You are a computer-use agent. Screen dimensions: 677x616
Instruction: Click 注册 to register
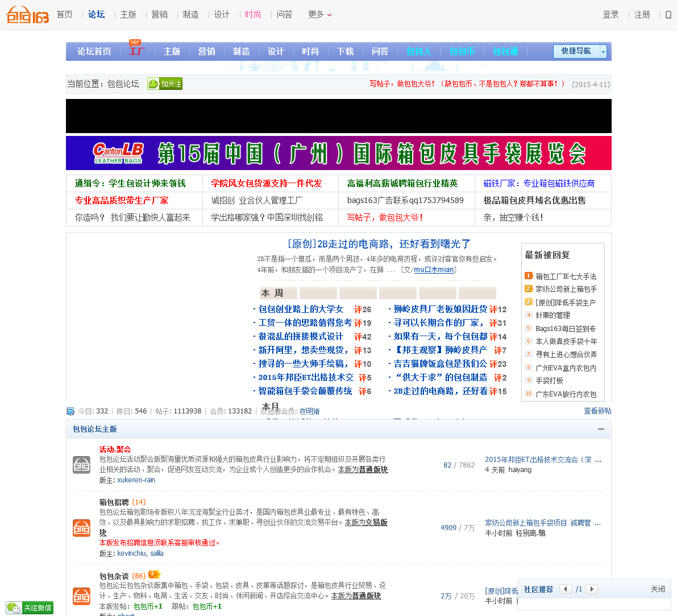pos(642,15)
